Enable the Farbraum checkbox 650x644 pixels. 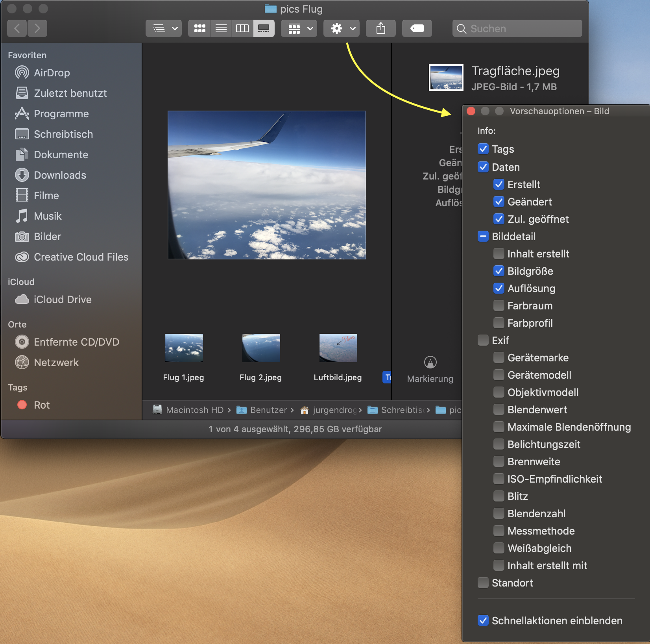pos(499,305)
